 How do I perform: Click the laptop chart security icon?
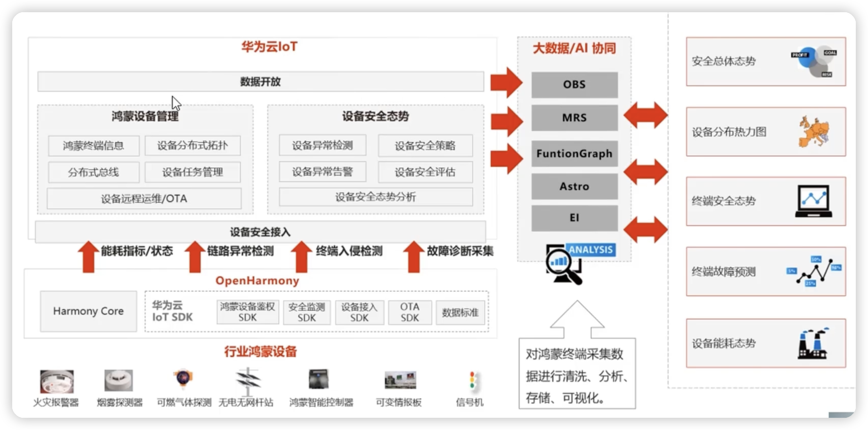click(x=813, y=201)
